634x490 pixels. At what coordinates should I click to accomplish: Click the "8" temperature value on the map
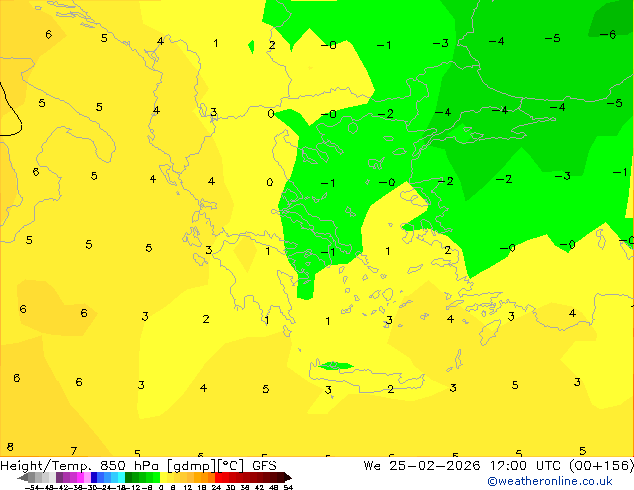[10, 447]
